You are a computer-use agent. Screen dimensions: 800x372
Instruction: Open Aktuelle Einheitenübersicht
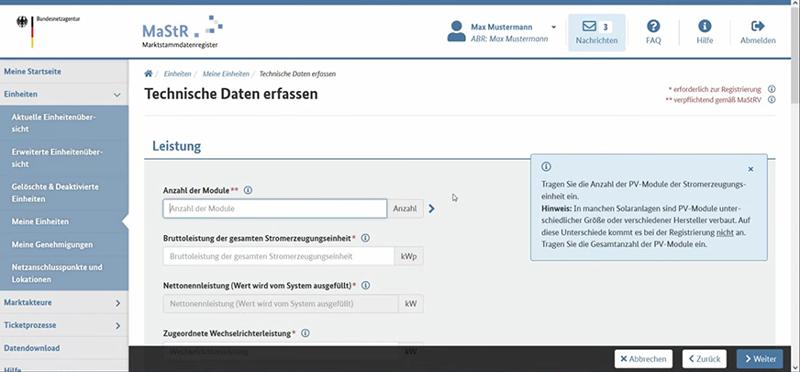64,123
